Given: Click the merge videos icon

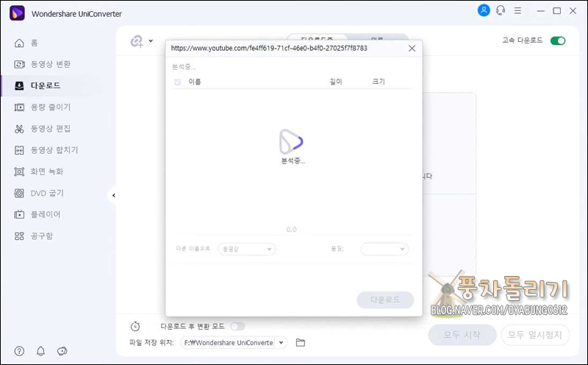Looking at the screenshot, I should click(19, 150).
